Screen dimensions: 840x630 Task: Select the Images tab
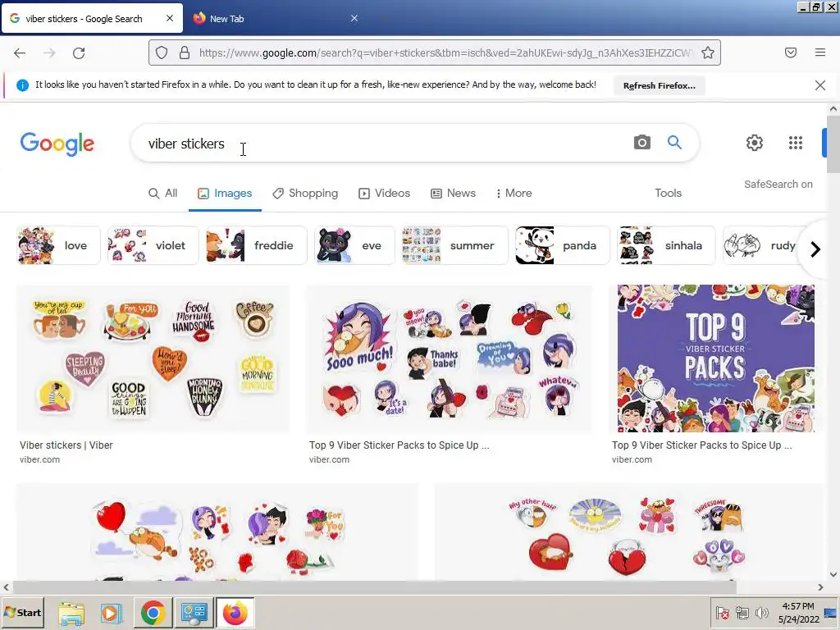225,194
